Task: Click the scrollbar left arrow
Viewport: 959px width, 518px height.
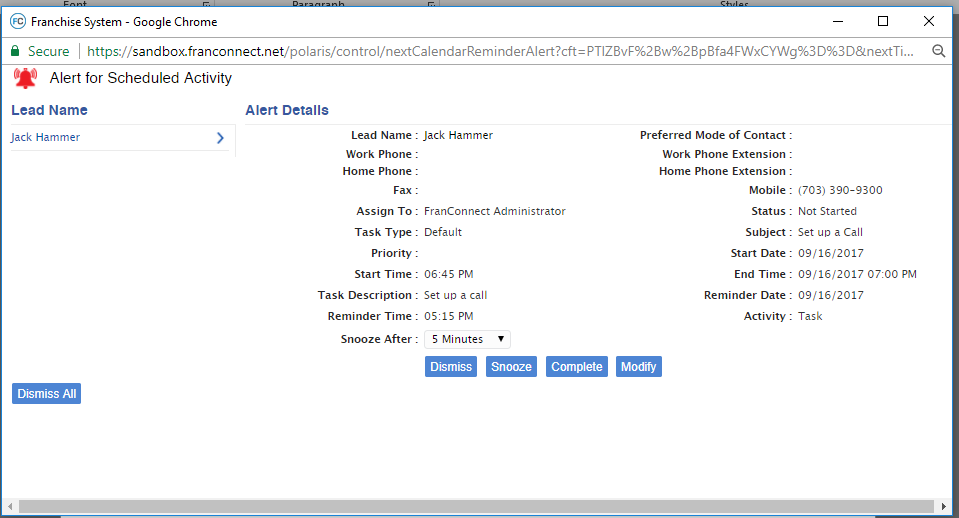Action: pos(10,506)
